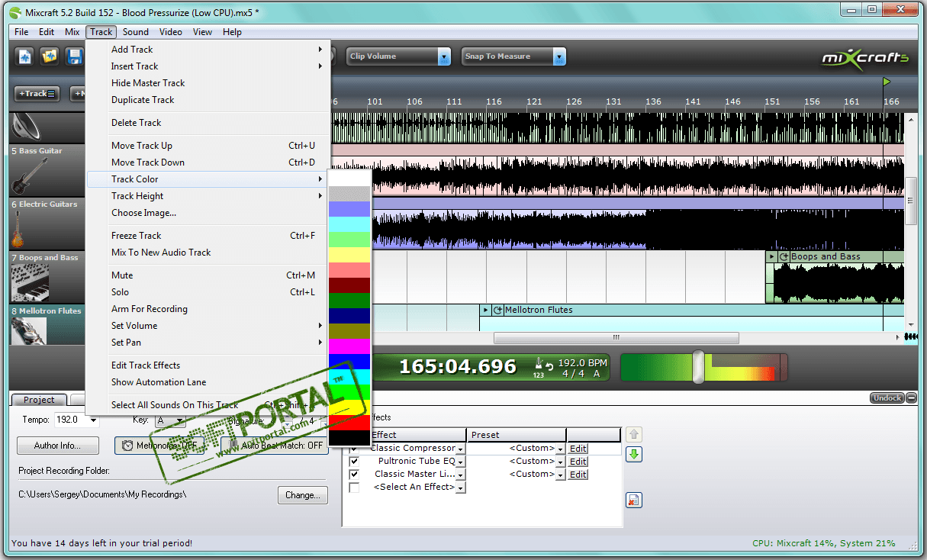Open the Pultronic Tube EQ effect dropdown
The width and height of the screenshot is (927, 560).
click(461, 462)
